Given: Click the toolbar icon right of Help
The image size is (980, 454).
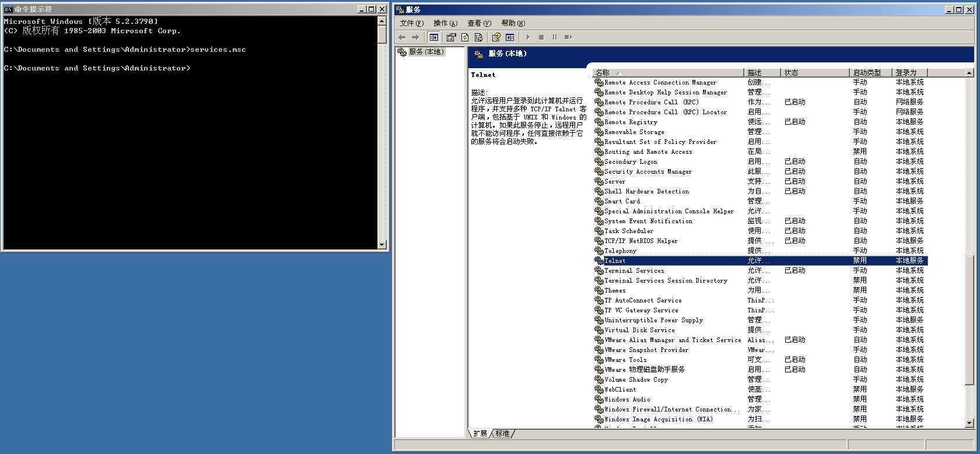Looking at the screenshot, I should (x=510, y=37).
